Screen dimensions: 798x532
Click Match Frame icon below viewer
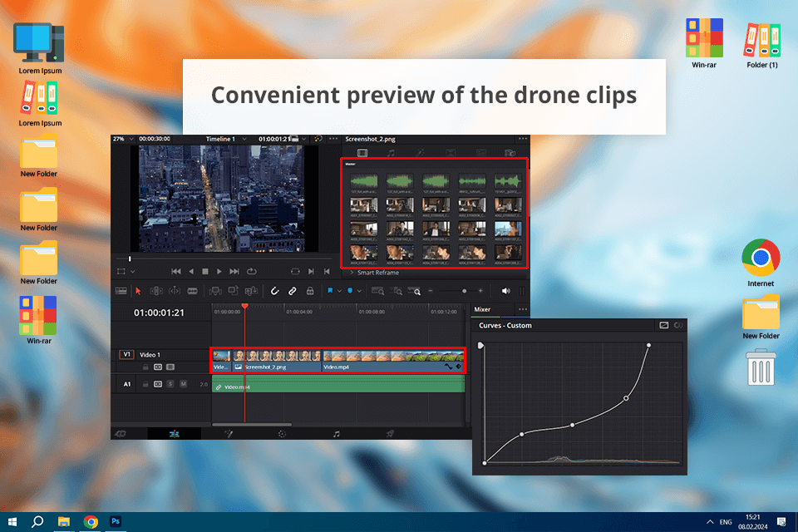coord(295,272)
